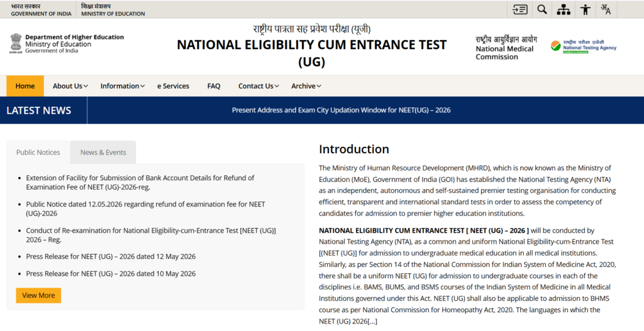Switch to the News & Events tab
The width and height of the screenshot is (644, 331).
(103, 152)
